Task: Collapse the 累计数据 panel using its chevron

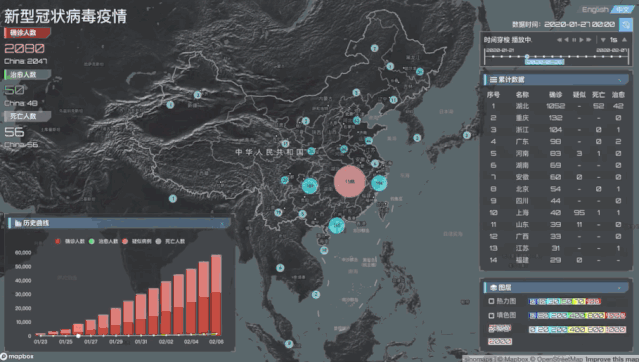Action: [620, 80]
